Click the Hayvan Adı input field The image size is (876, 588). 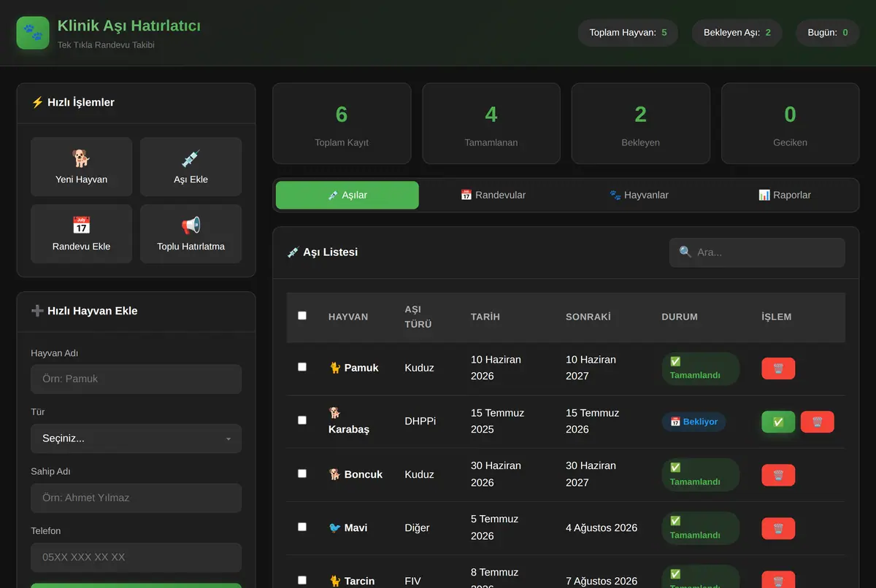[136, 379]
